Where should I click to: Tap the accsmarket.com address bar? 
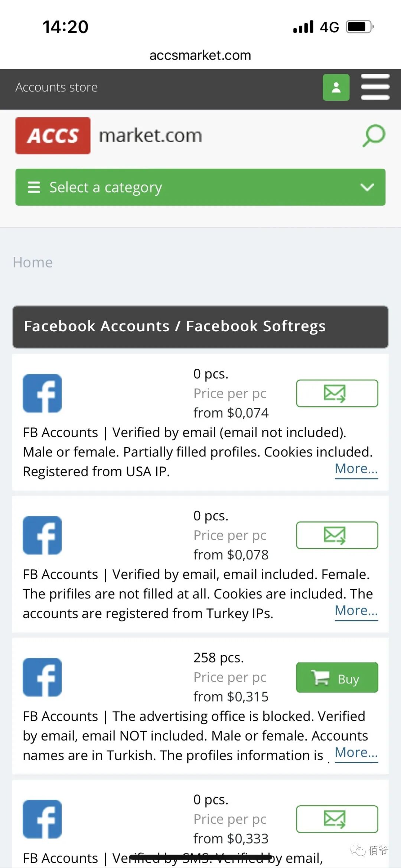click(200, 55)
